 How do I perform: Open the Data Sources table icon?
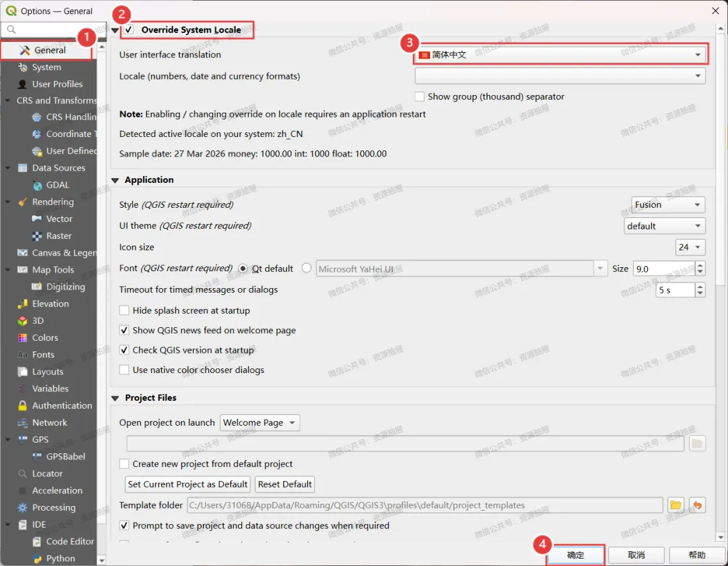tap(22, 168)
